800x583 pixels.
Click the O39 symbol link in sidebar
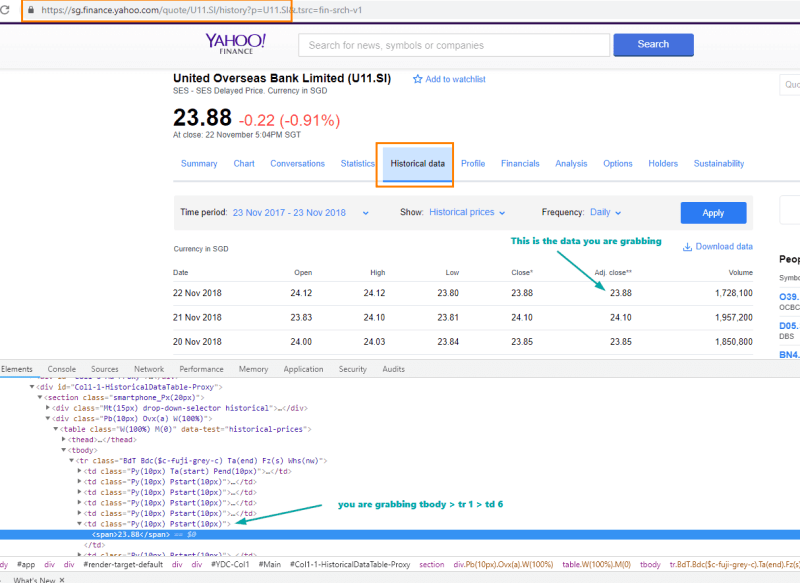point(789,297)
